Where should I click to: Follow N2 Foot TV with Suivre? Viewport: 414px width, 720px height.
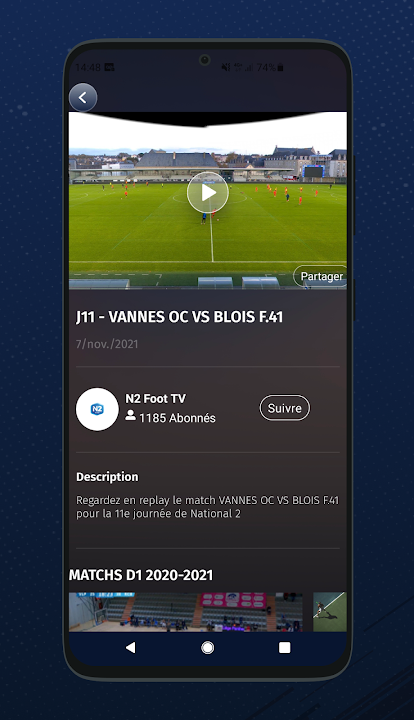pos(285,408)
